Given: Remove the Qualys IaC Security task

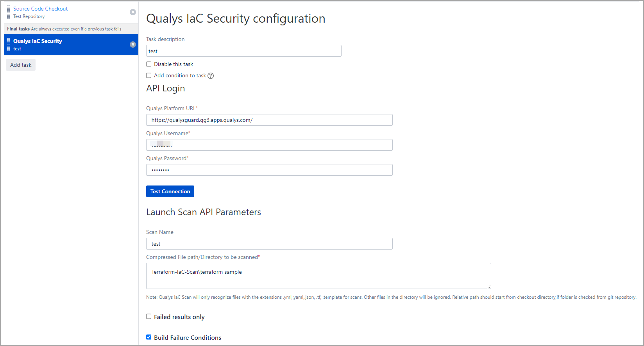Looking at the screenshot, I should (x=133, y=45).
